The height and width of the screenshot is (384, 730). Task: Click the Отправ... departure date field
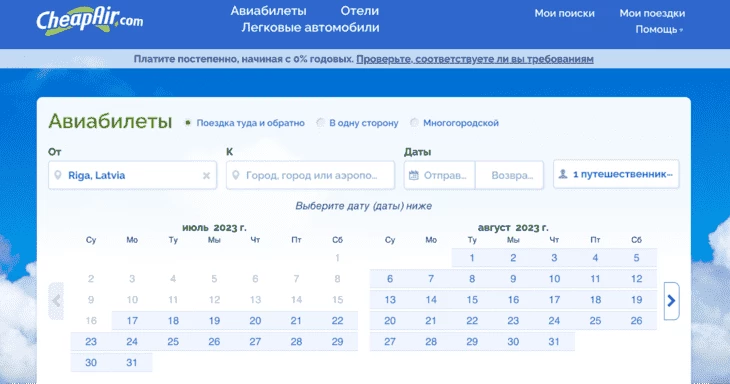(439, 175)
